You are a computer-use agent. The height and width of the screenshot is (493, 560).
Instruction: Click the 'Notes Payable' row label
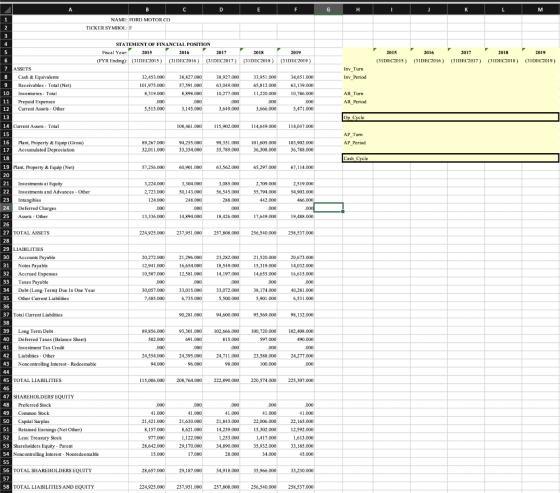(33, 266)
